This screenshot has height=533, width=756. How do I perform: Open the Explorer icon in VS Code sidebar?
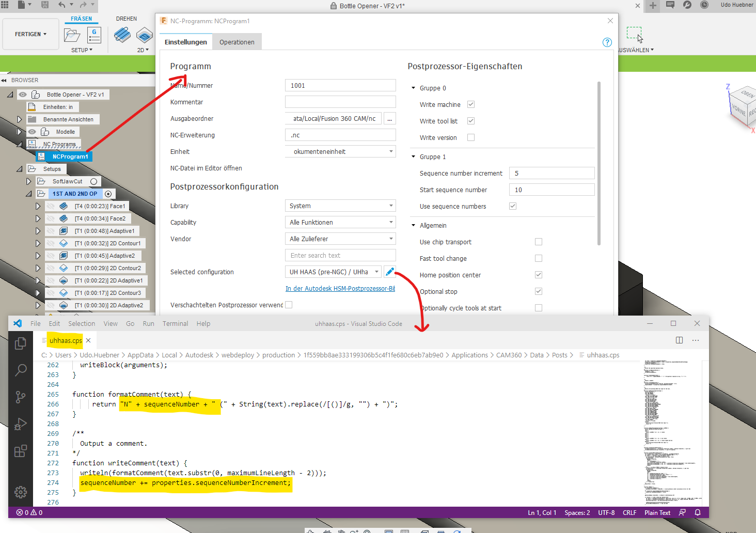pos(21,342)
